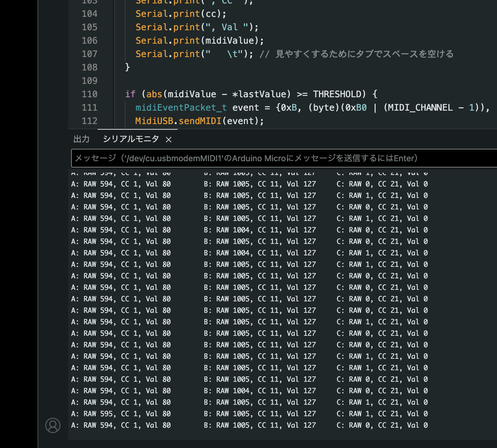The width and height of the screenshot is (497, 448).
Task: Click THRESHOLD in the if statement
Action: [337, 94]
